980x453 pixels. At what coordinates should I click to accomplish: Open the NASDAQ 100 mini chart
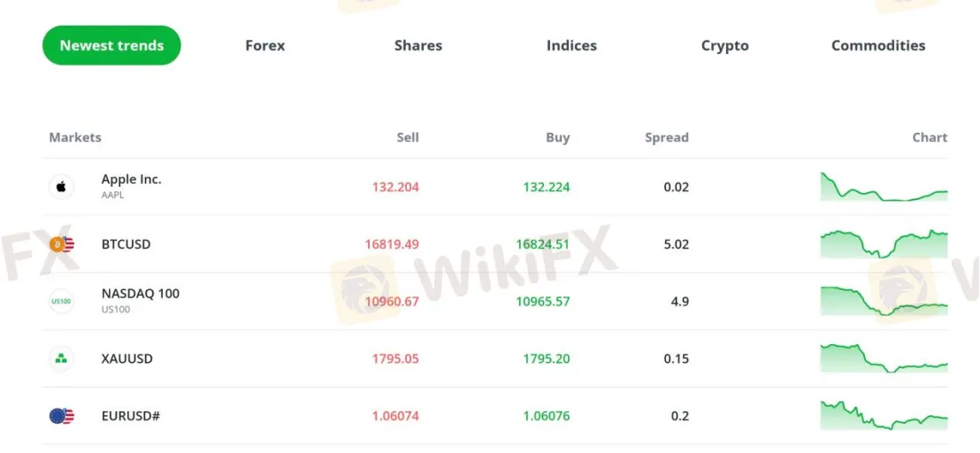click(884, 301)
